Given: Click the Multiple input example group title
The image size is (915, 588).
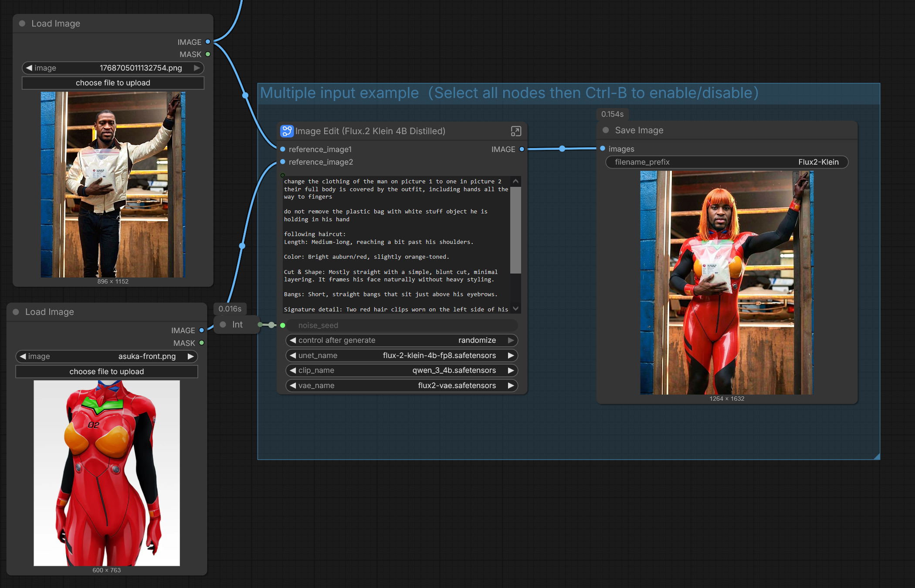Looking at the screenshot, I should pyautogui.click(x=509, y=93).
